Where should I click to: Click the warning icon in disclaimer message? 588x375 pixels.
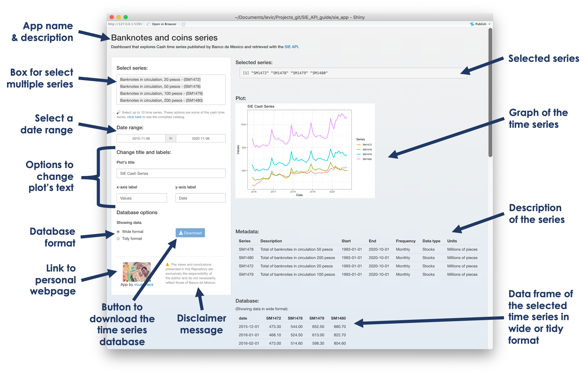[x=168, y=265]
